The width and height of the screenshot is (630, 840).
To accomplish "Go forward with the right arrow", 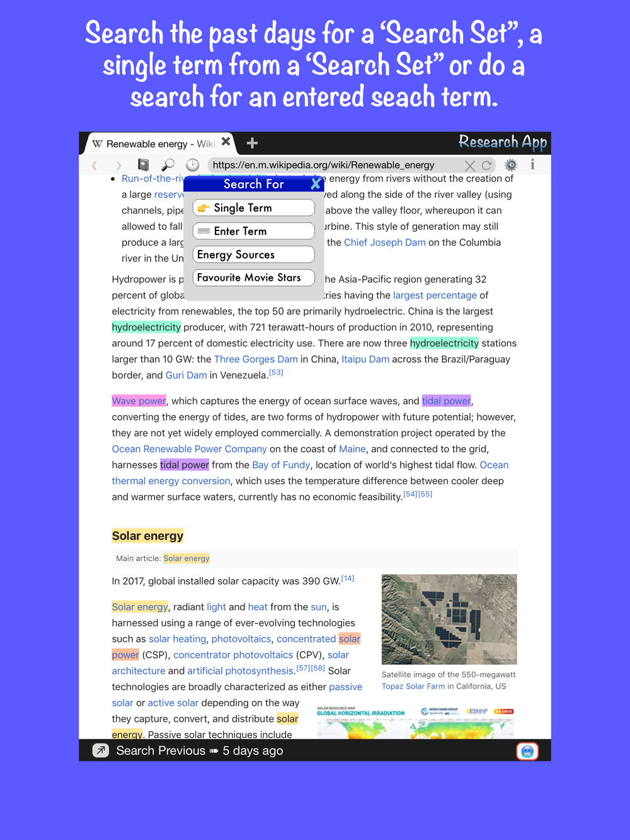I will pyautogui.click(x=118, y=166).
